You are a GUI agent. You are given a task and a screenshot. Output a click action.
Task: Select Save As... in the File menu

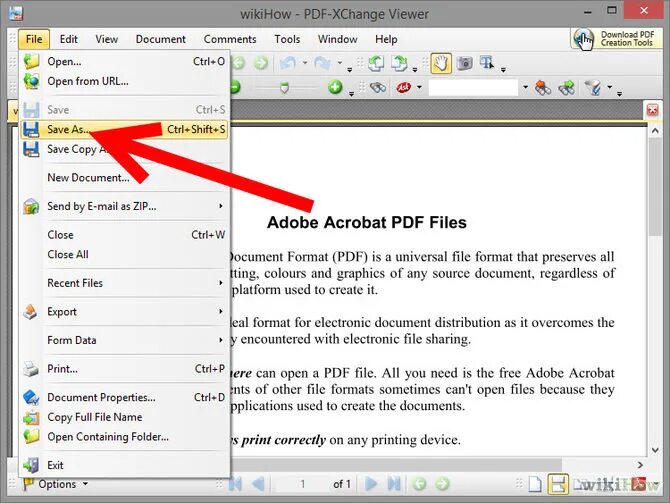[124, 129]
